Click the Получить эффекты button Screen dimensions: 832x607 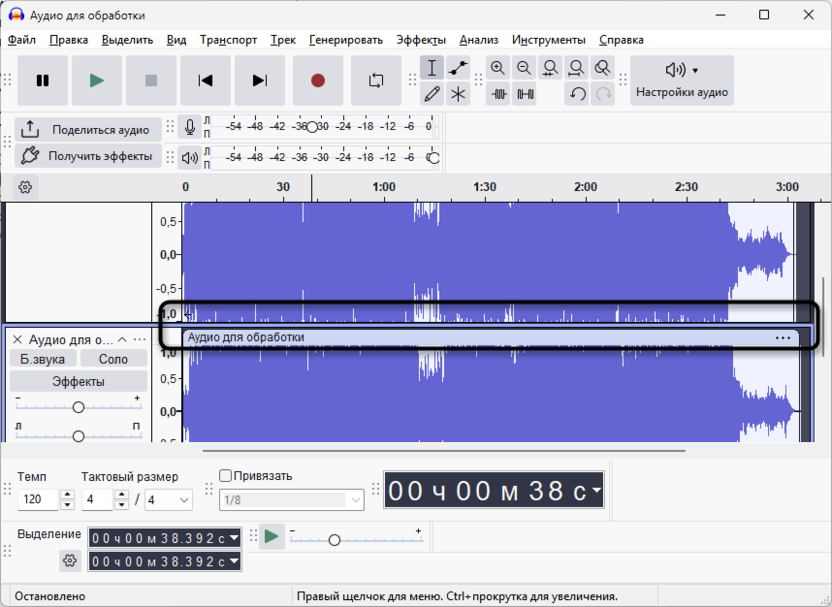pos(88,156)
